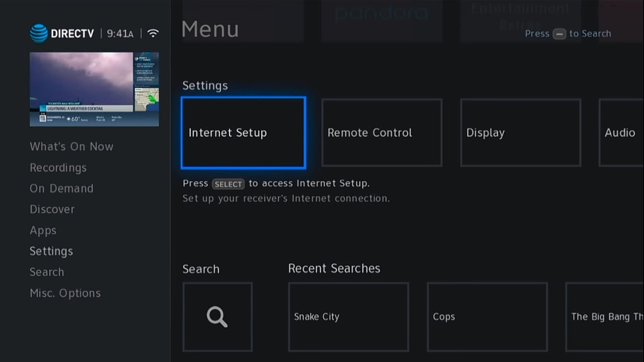Open the Apps menu entry
Screen dimensions: 644x362
click(43, 230)
